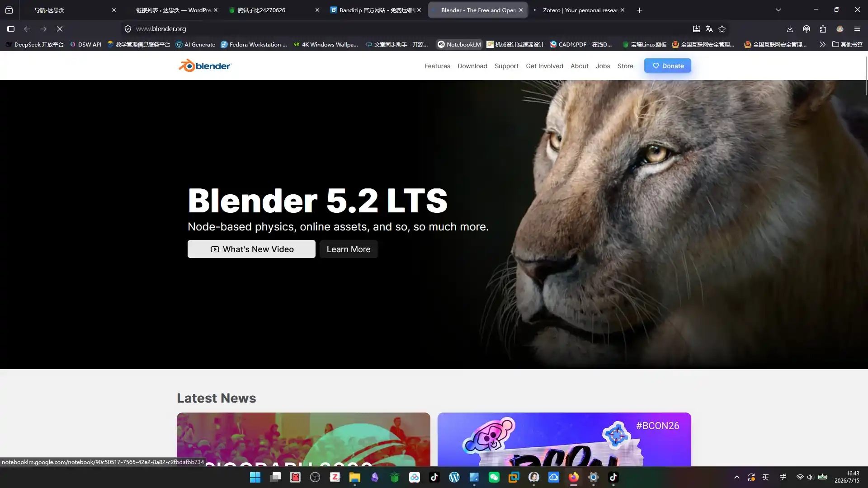The height and width of the screenshot is (488, 868).
Task: Open the Firefox downloads panel
Action: pos(790,29)
